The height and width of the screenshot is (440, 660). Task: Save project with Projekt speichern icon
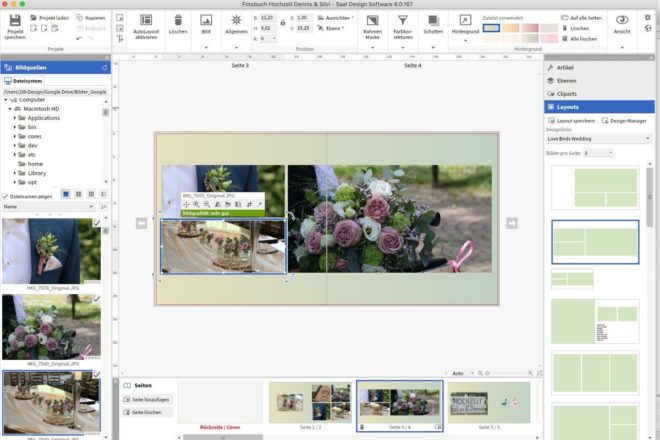(x=15, y=20)
